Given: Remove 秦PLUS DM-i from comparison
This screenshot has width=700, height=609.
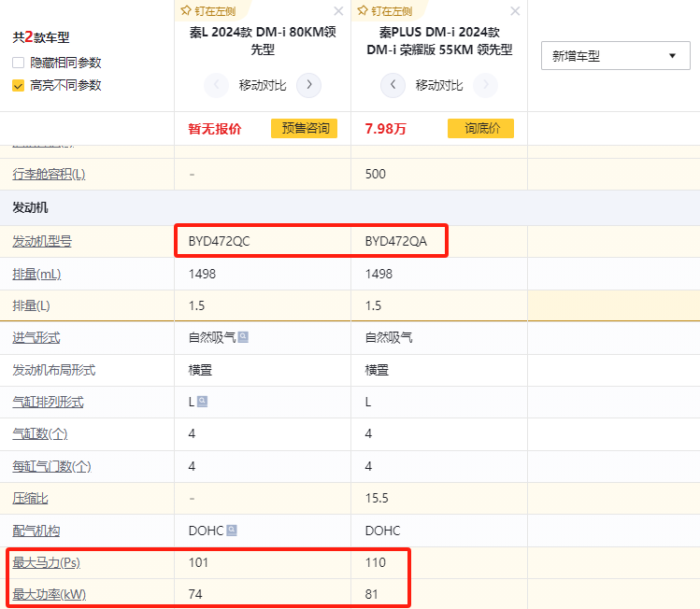Looking at the screenshot, I should (515, 11).
